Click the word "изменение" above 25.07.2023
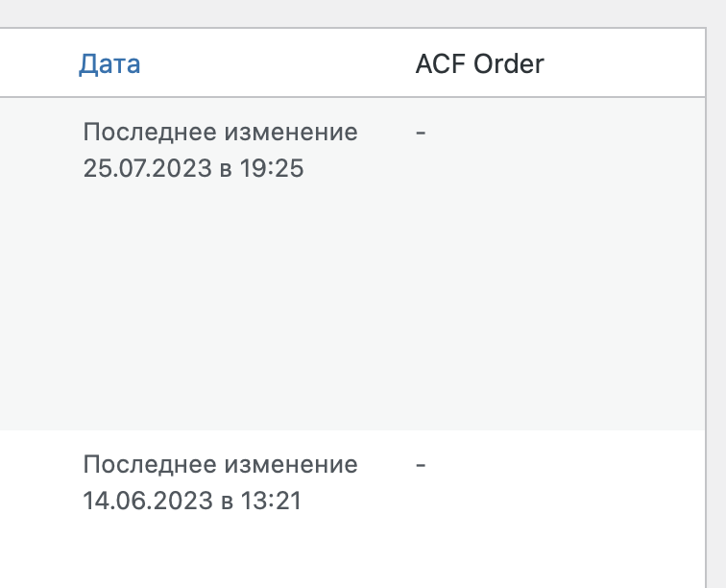 290,133
